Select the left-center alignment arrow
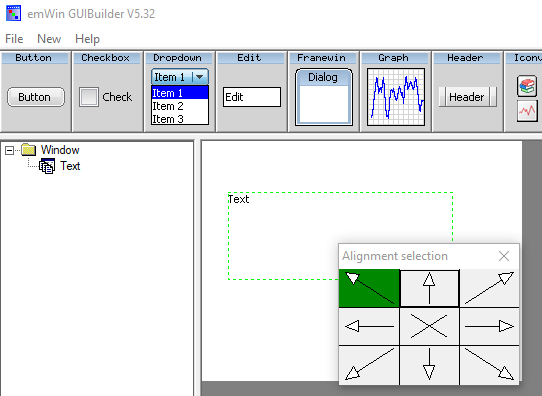This screenshot has height=396, width=542. click(x=369, y=326)
